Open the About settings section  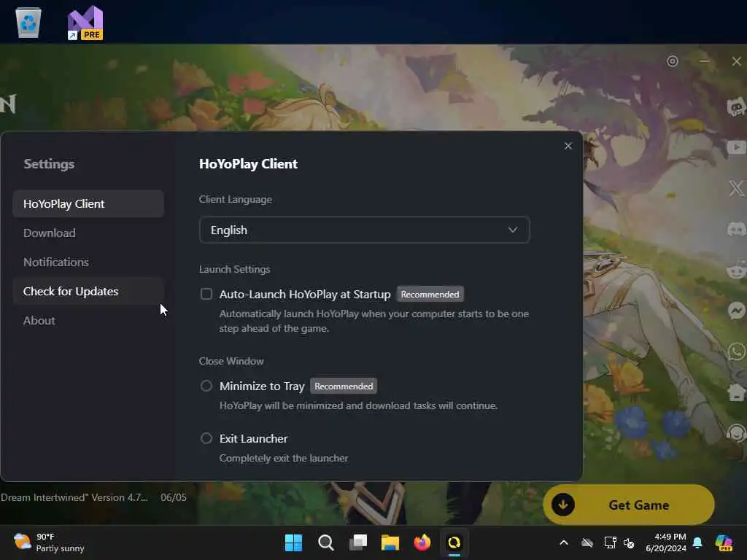click(88, 321)
